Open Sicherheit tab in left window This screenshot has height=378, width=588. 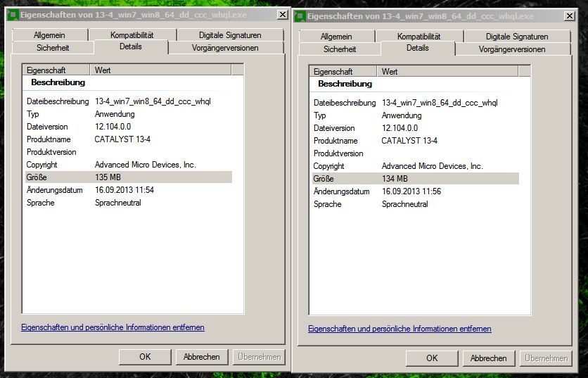(53, 48)
